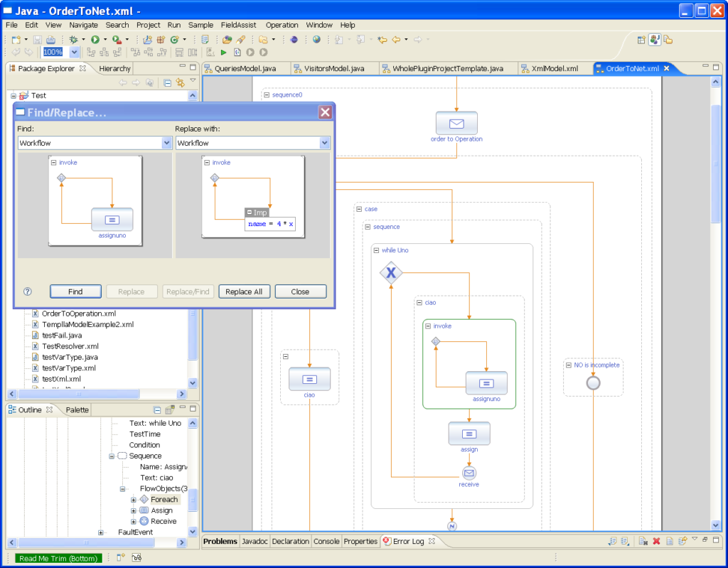Click the help icon in Find/Replace dialog
The width and height of the screenshot is (728, 568).
26,291
